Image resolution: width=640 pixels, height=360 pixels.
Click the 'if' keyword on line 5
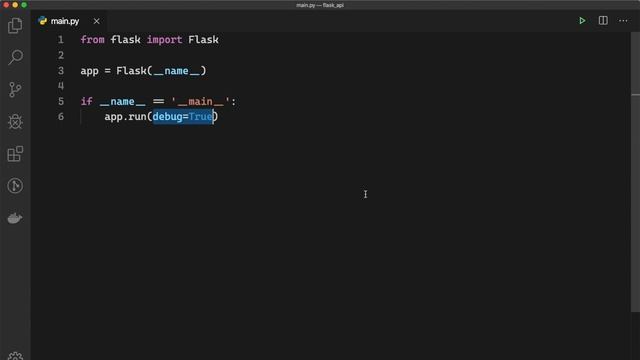click(x=87, y=101)
